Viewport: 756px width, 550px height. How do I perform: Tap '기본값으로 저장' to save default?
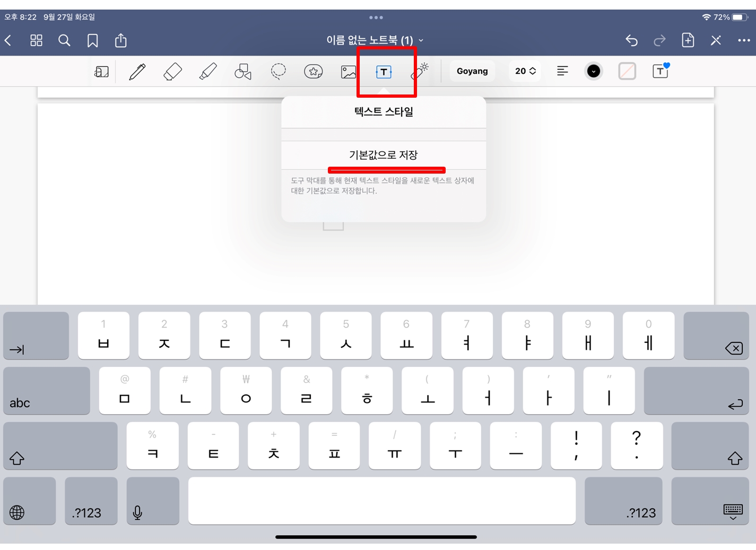tap(384, 155)
